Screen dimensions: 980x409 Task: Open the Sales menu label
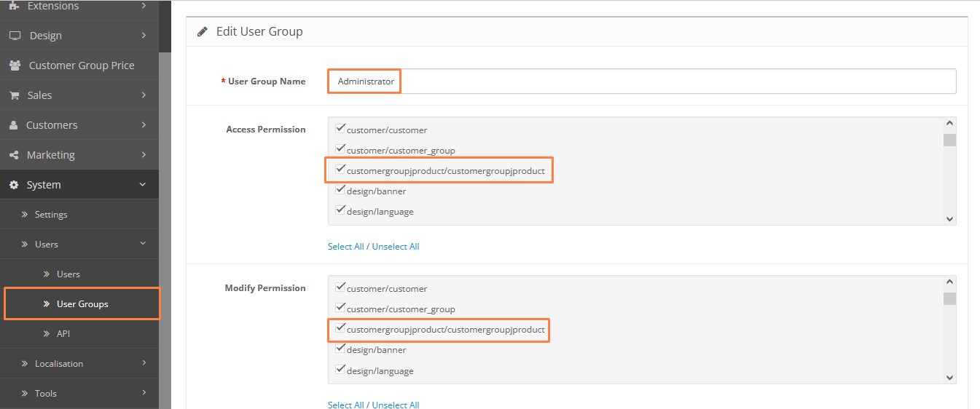39,95
